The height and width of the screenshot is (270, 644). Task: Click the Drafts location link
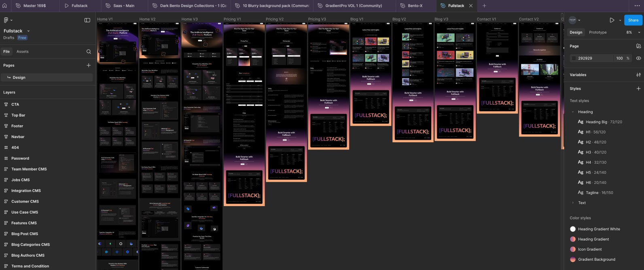pyautogui.click(x=9, y=38)
